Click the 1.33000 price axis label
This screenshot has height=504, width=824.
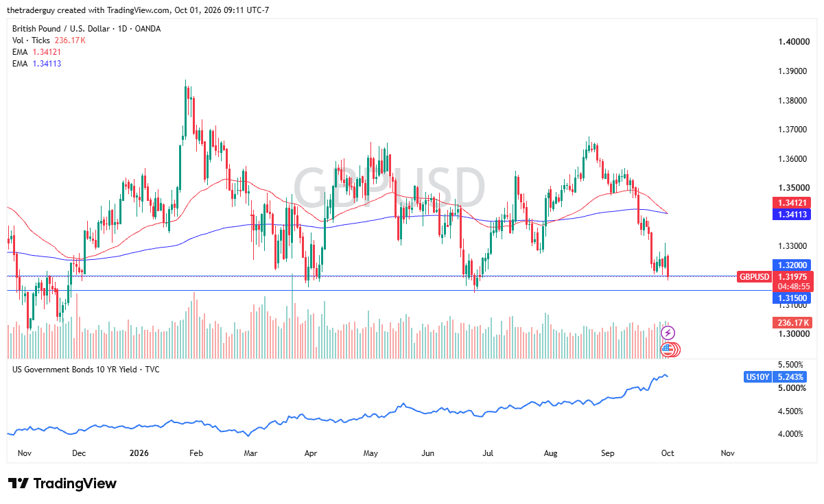[x=792, y=246]
